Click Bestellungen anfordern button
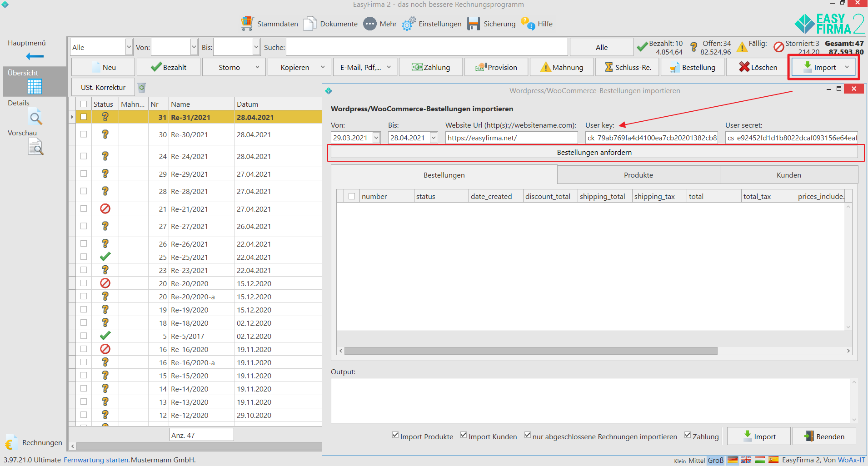 tap(594, 152)
